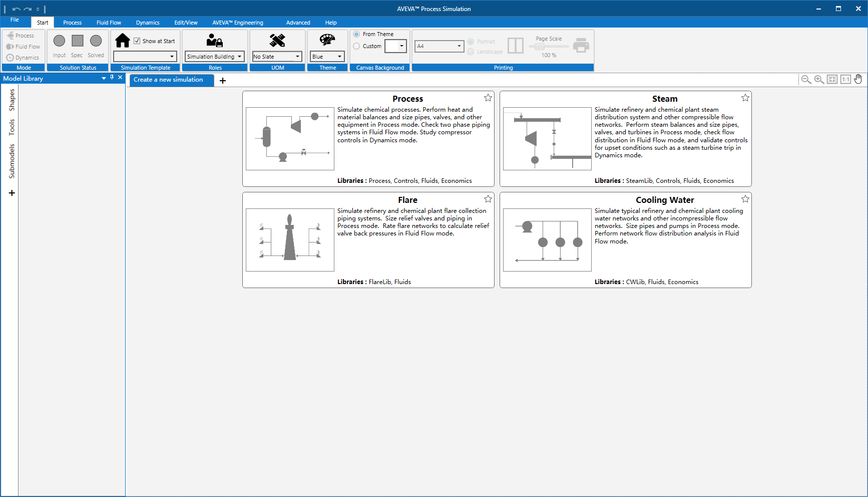Open the File menu
The height and width of the screenshot is (497, 868).
(x=15, y=20)
